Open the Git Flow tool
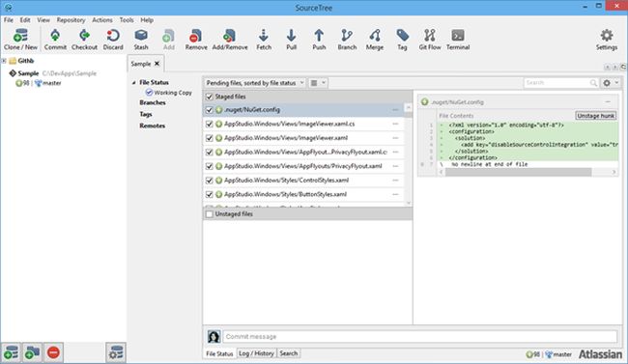 (430, 40)
